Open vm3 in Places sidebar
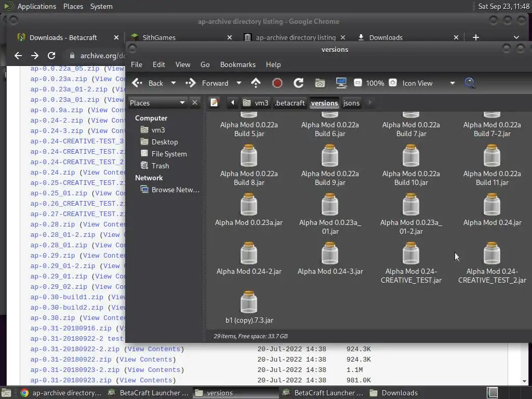The image size is (532, 399). pyautogui.click(x=158, y=130)
